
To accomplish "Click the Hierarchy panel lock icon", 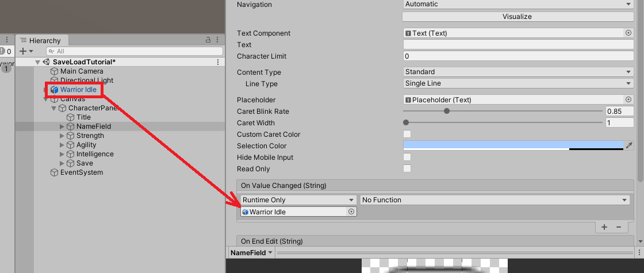I will click(208, 40).
